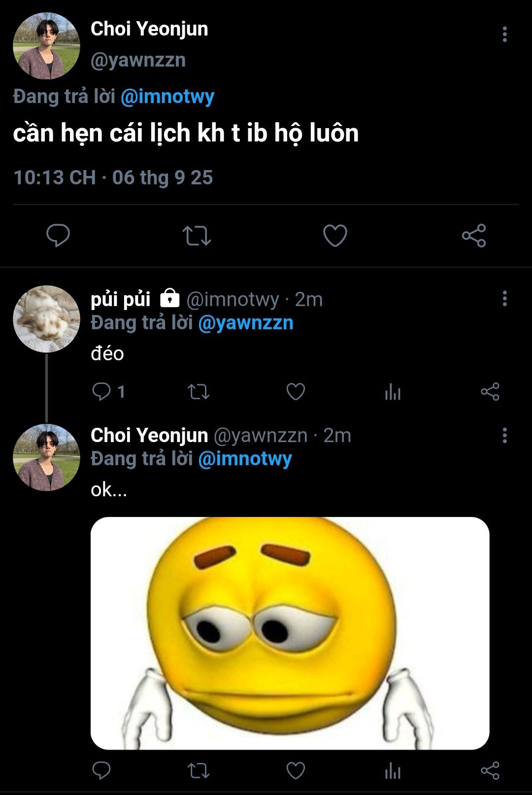532x795 pixels.
Task: Open the @yawnzzn mention in pủi pủi's reply
Action: coord(245,323)
